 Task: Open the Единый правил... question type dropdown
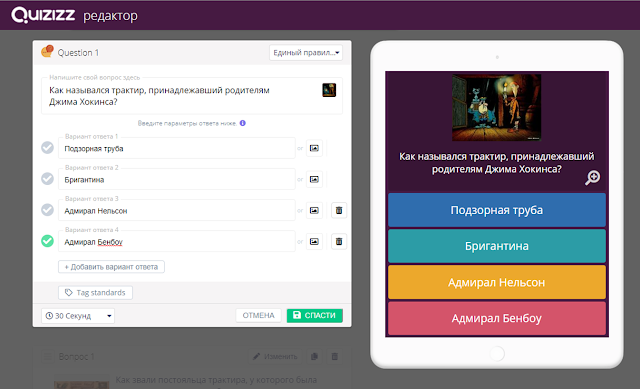[x=306, y=53]
